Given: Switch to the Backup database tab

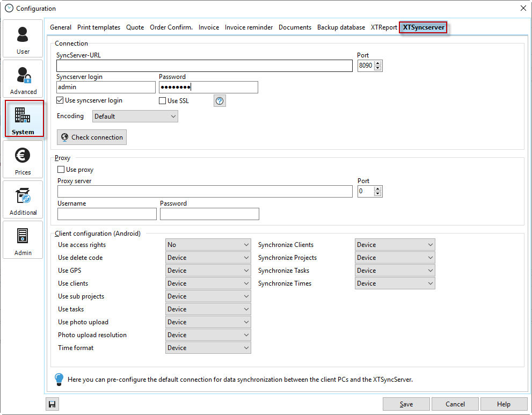Looking at the screenshot, I should [341, 27].
